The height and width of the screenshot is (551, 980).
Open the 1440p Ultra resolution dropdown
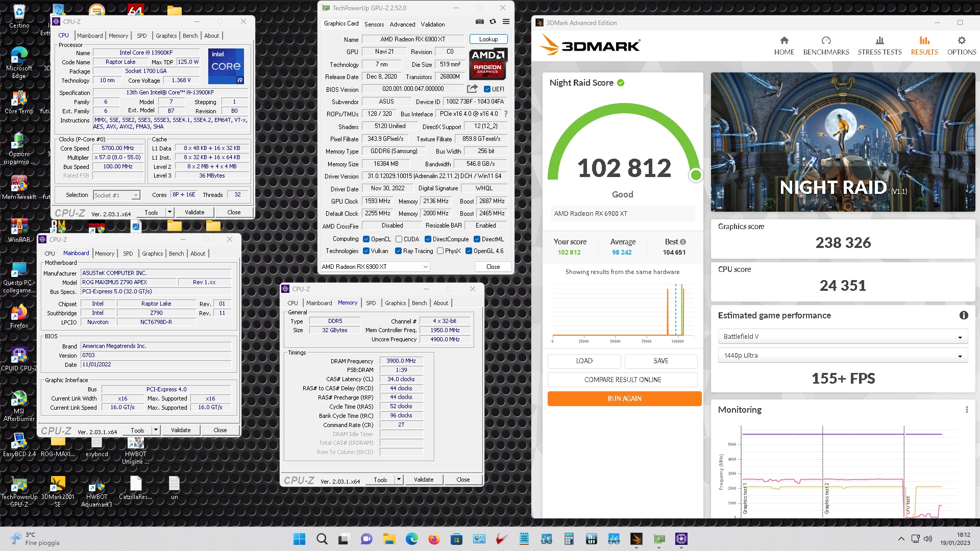(x=843, y=356)
